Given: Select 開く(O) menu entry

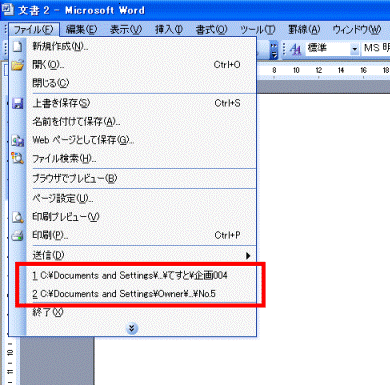Looking at the screenshot, I should (x=141, y=65).
